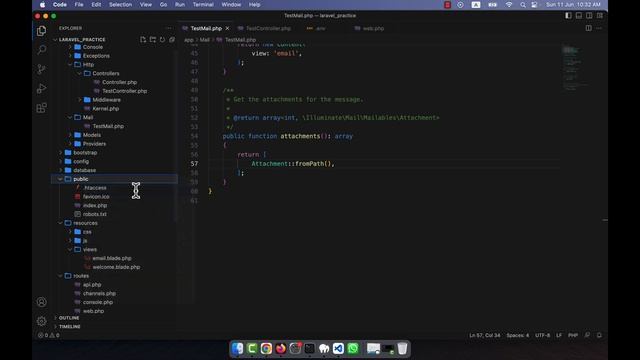Open the Wi-Fi menu in the menu bar
The image size is (640, 360).
point(509,5)
